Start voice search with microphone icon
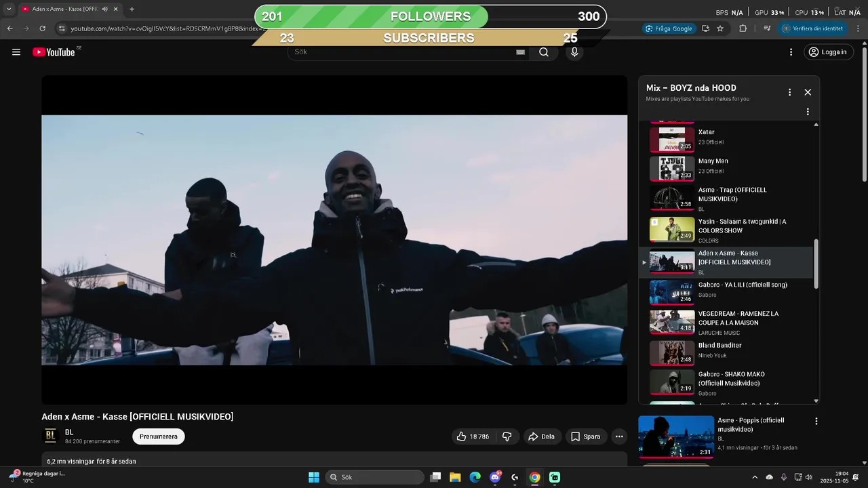This screenshot has width=868, height=488. (x=574, y=52)
